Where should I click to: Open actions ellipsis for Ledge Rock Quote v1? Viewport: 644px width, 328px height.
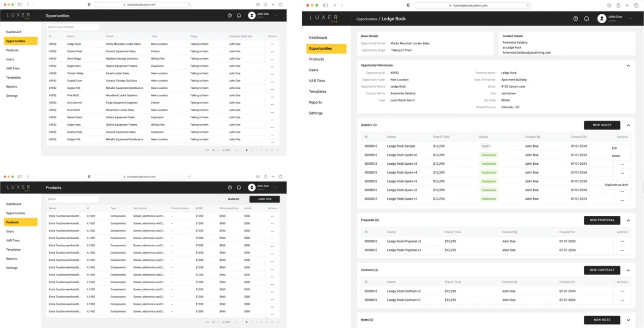(622, 200)
